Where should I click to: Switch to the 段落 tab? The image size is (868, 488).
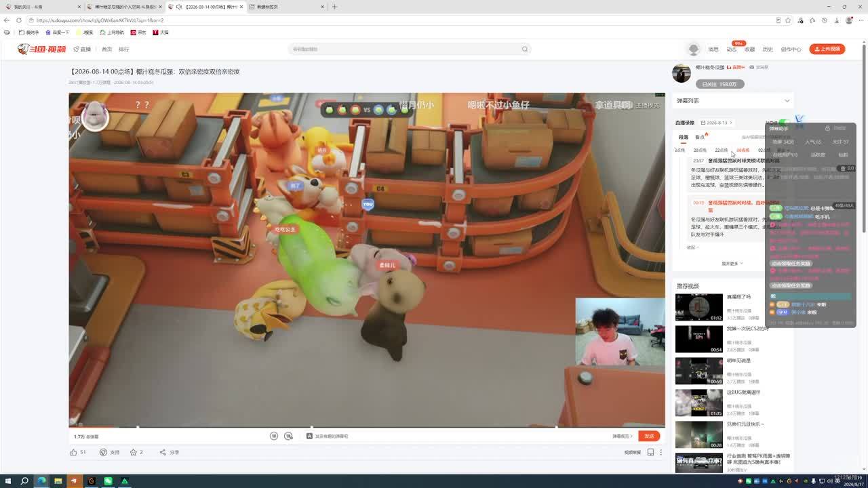pyautogui.click(x=684, y=137)
